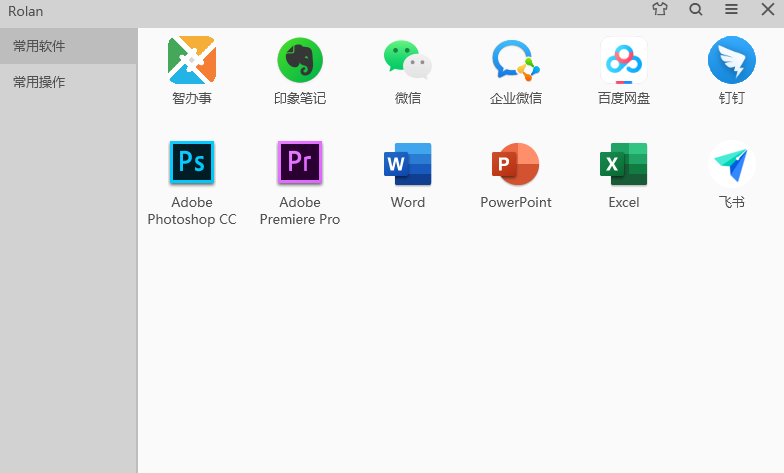The image size is (784, 473).
Task: Close the Rolan window
Action: point(768,9)
